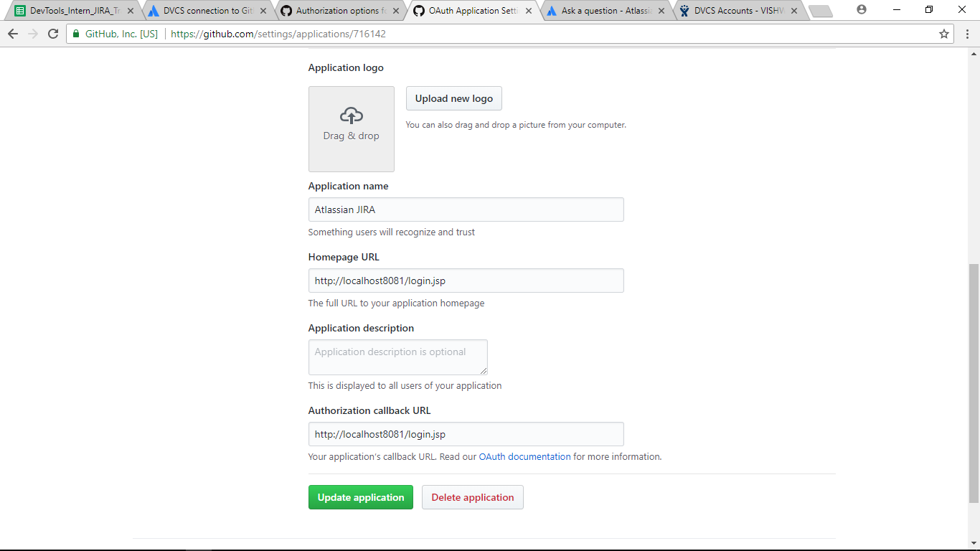Close the OAuth Application Settings tab
Viewport: 980px width, 551px height.
pyautogui.click(x=529, y=11)
